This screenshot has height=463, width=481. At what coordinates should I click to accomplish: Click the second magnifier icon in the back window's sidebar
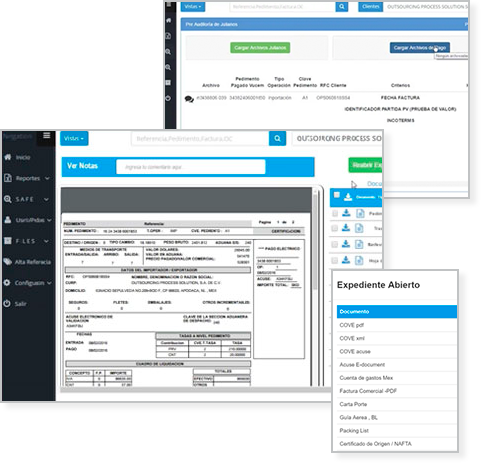pos(168,67)
